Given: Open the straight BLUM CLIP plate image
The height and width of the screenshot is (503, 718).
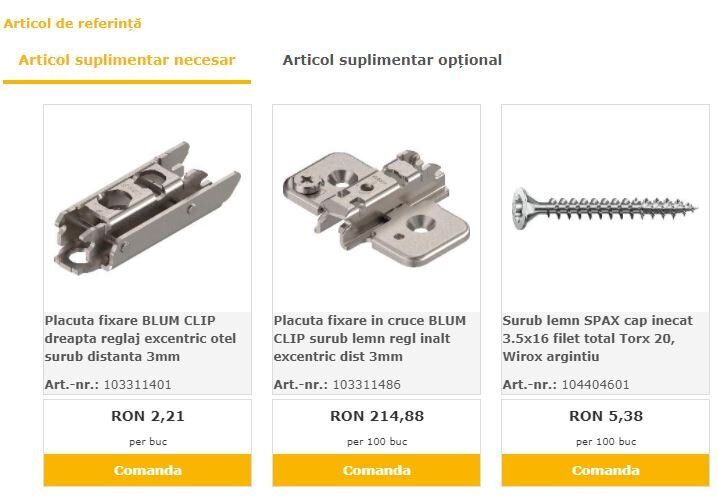Looking at the screenshot, I should click(x=147, y=207).
